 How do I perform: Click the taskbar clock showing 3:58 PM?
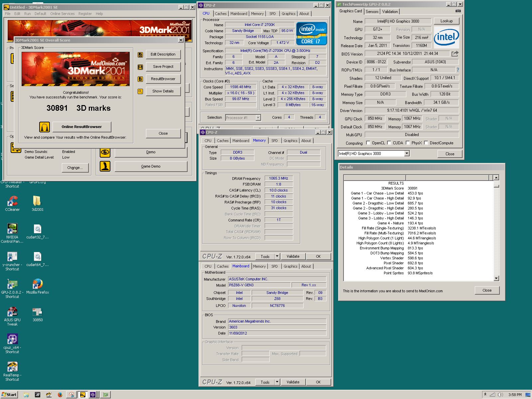pyautogui.click(x=515, y=395)
